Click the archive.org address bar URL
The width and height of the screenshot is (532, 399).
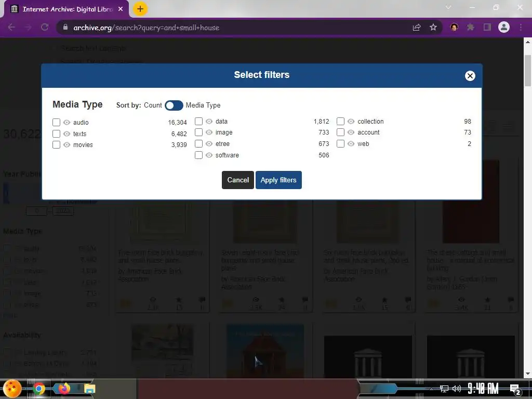pos(146,28)
